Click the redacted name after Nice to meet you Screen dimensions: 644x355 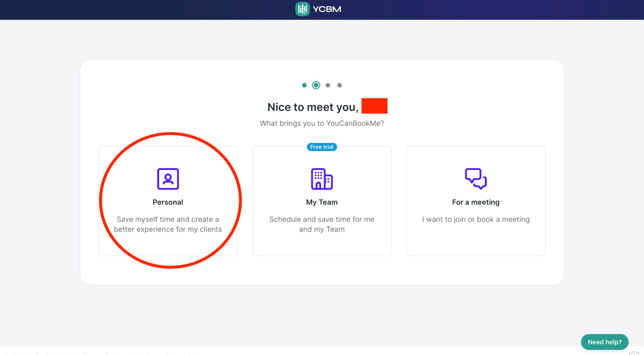click(x=374, y=106)
